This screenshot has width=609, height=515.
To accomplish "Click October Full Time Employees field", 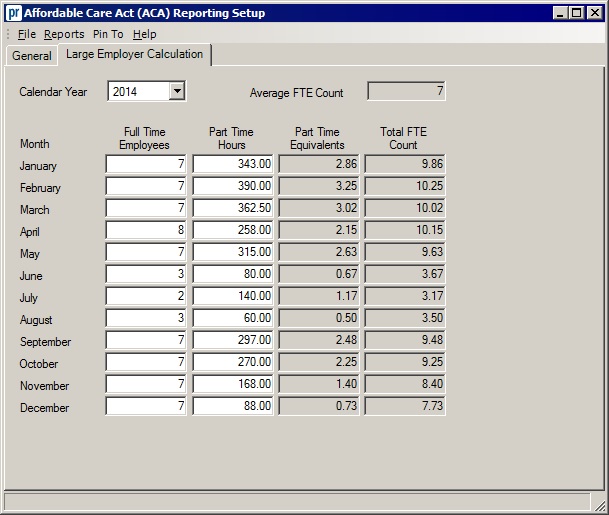I will tap(146, 362).
